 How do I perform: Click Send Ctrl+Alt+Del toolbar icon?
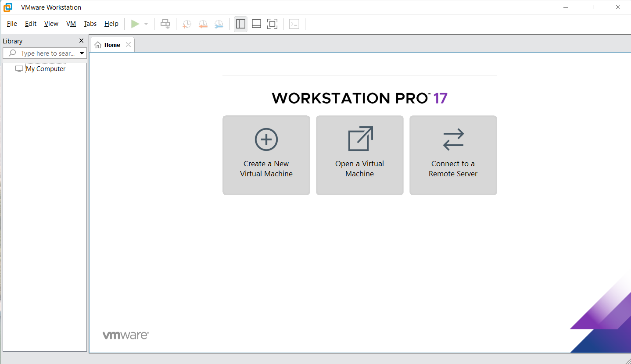pyautogui.click(x=165, y=24)
